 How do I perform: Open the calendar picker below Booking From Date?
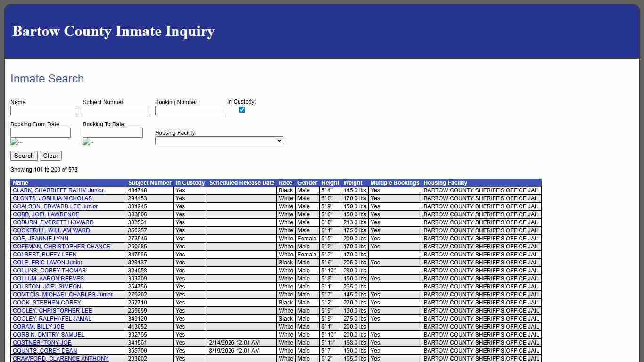[x=16, y=141]
